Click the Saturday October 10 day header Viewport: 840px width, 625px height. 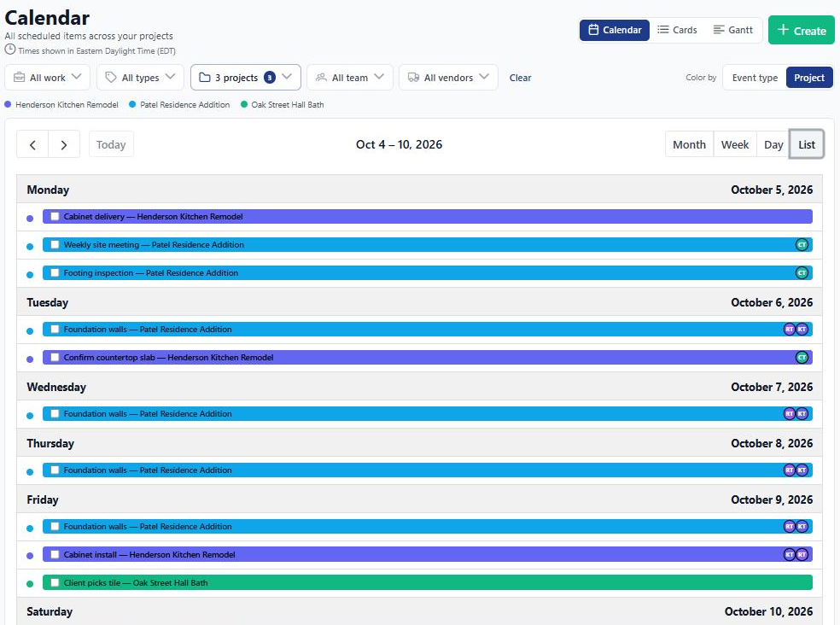point(419,611)
